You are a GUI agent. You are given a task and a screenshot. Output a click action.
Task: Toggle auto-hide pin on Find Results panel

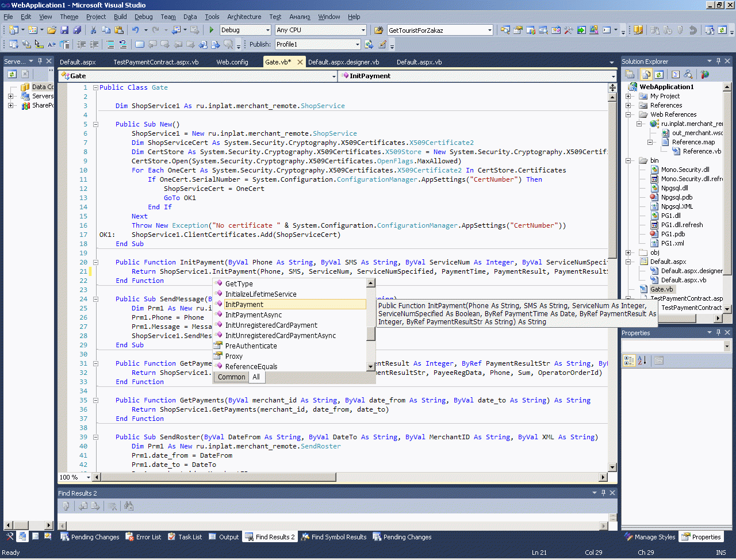tap(603, 493)
